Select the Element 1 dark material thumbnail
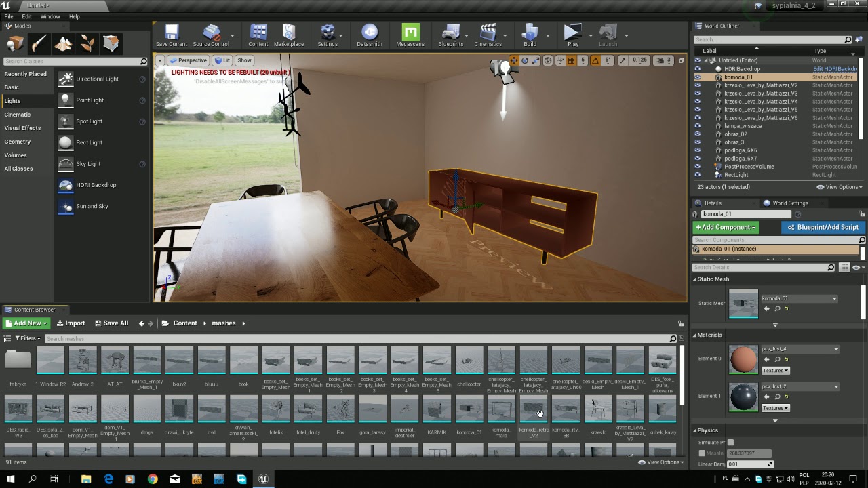 tap(743, 397)
